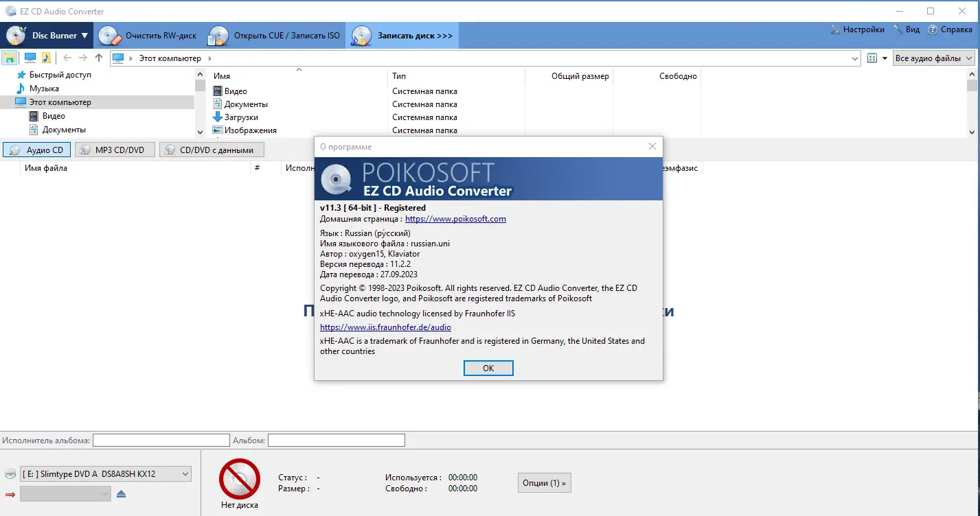The height and width of the screenshot is (516, 980).
Task: Open Настройки in the top-right menu
Action: (857, 30)
